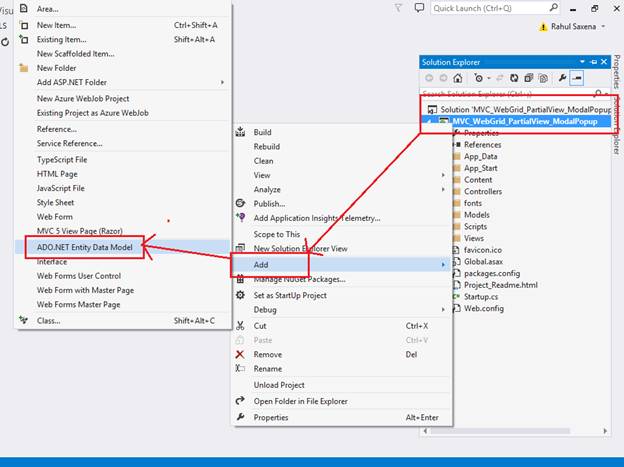The height and width of the screenshot is (467, 624).
Task: Select Clean in the context menu
Action: click(x=263, y=161)
